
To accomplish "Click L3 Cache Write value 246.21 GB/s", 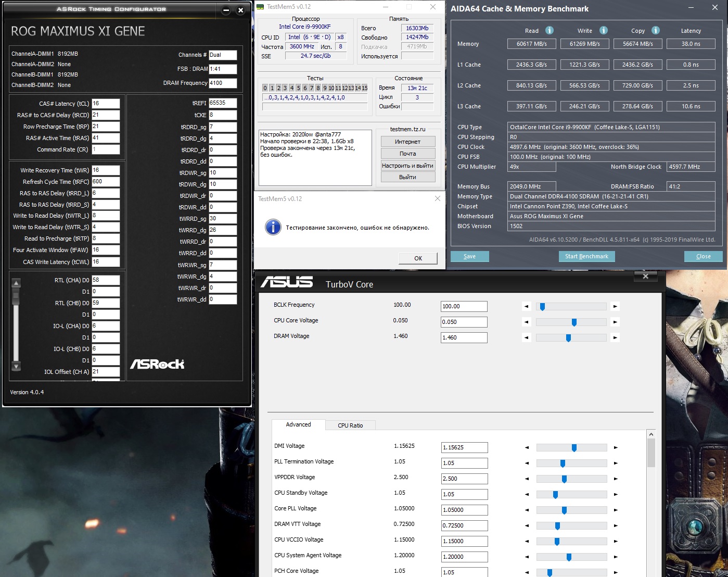I will point(584,106).
